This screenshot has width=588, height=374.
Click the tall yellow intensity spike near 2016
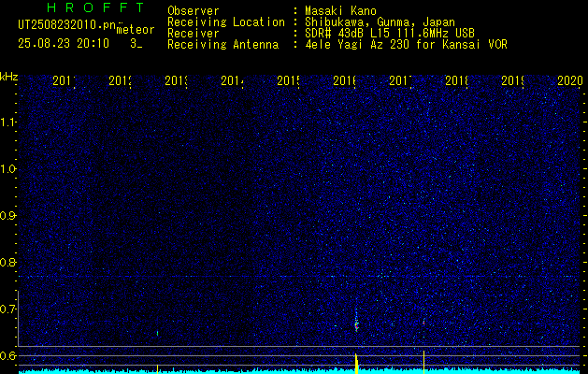pyautogui.click(x=356, y=363)
